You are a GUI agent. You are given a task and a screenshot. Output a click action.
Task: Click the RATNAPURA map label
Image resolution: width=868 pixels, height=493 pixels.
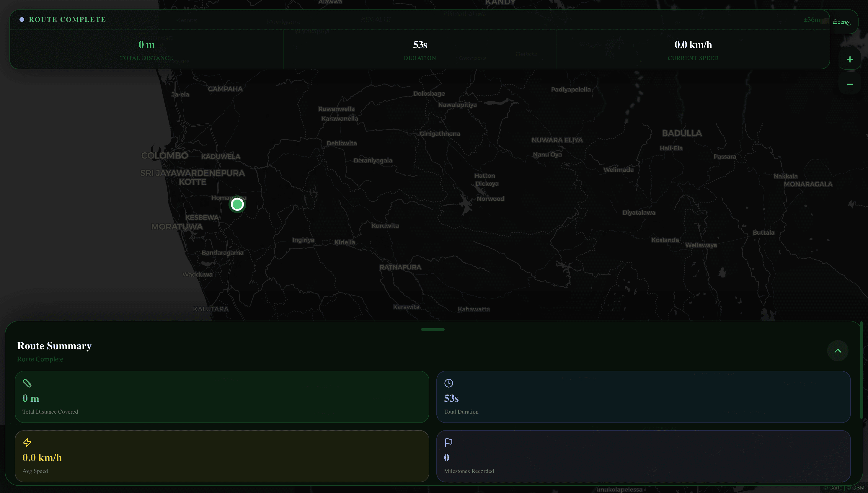click(400, 267)
